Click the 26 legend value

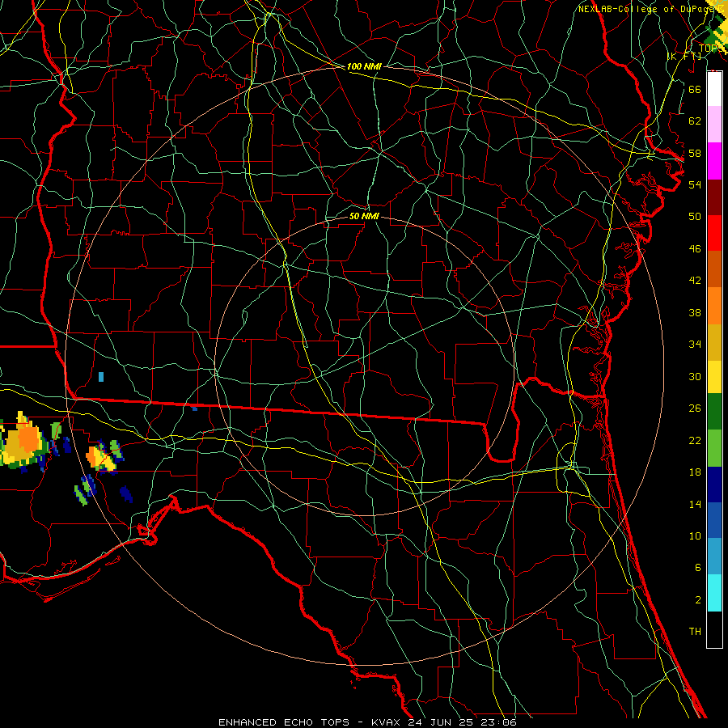(695, 408)
